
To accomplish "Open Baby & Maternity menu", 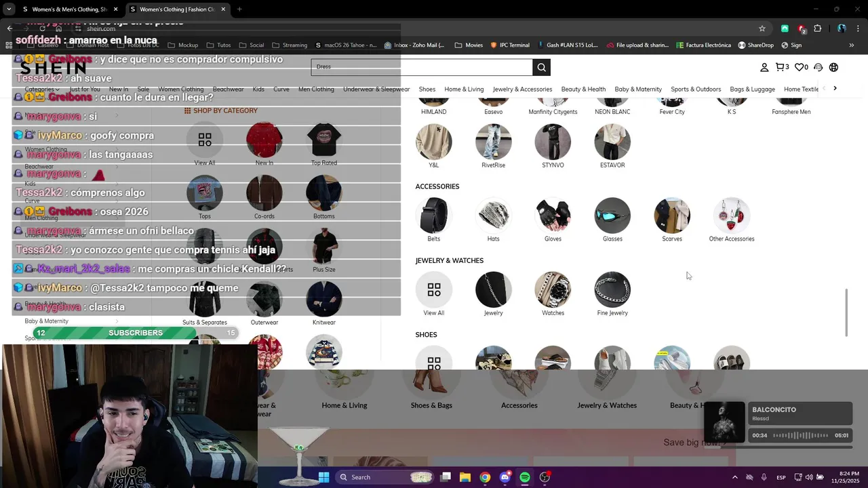I will pyautogui.click(x=638, y=89).
